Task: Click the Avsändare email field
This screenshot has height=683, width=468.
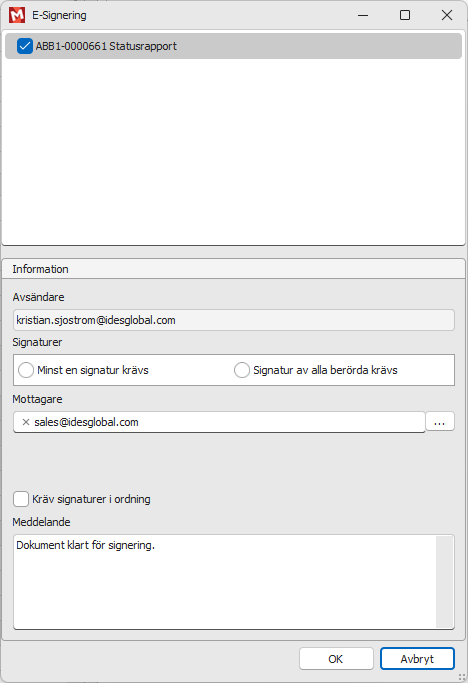Action: (234, 320)
